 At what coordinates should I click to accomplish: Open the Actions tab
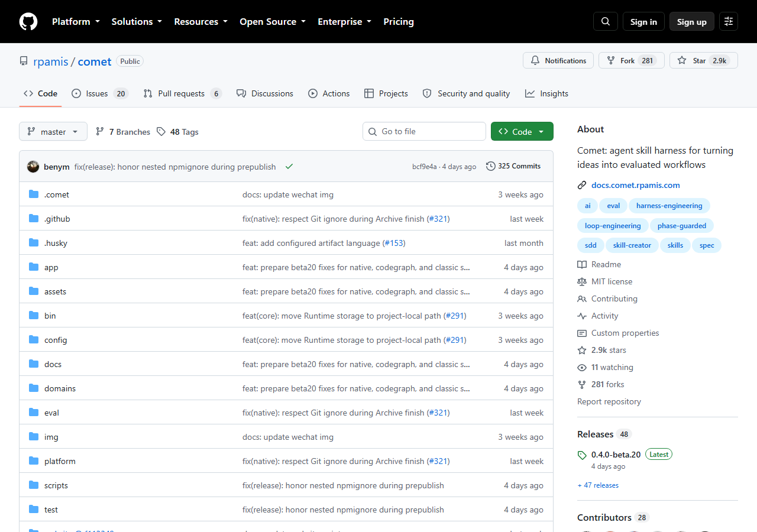[329, 93]
